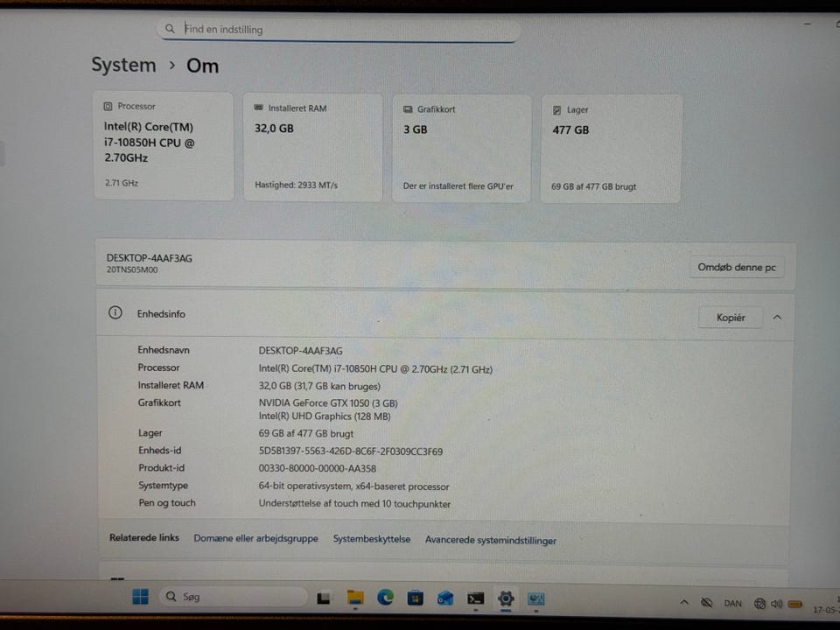Switch the DAN input language indicator
The height and width of the screenshot is (630, 840).
click(732, 603)
